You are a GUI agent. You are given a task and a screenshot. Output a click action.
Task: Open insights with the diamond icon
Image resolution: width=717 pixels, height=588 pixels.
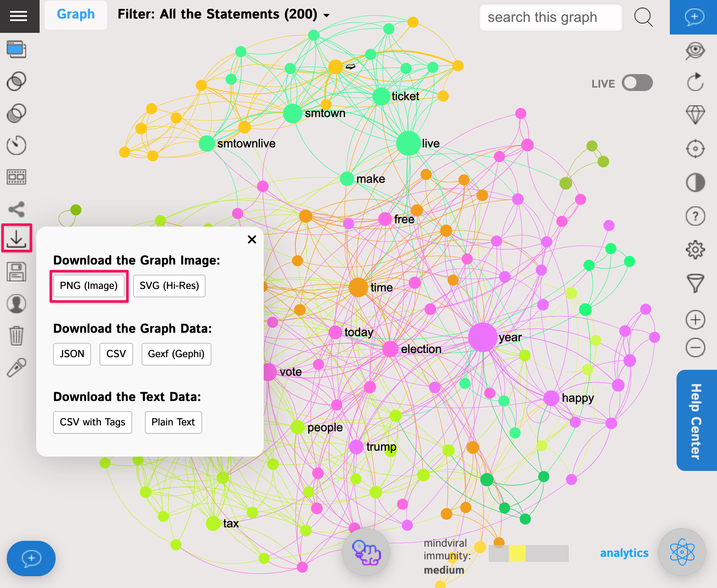(695, 114)
